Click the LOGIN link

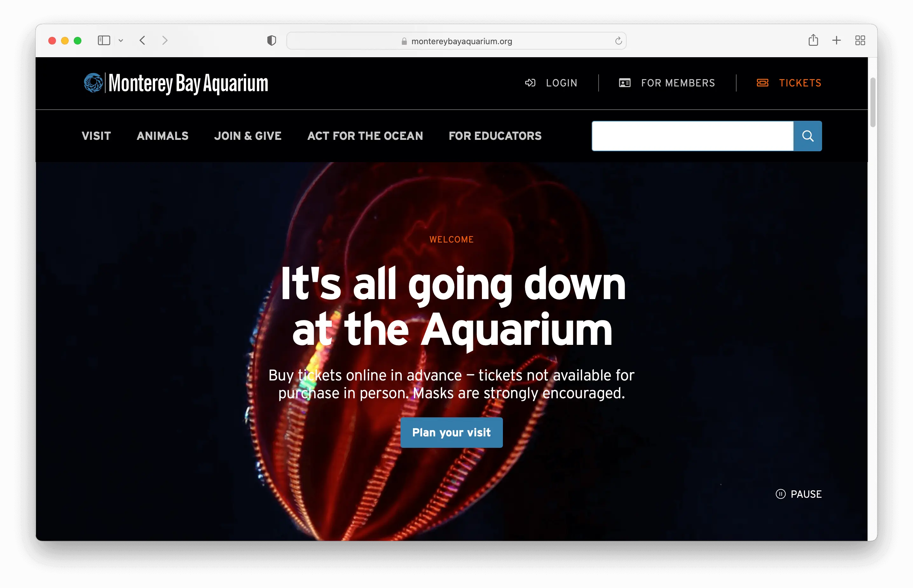tap(551, 83)
